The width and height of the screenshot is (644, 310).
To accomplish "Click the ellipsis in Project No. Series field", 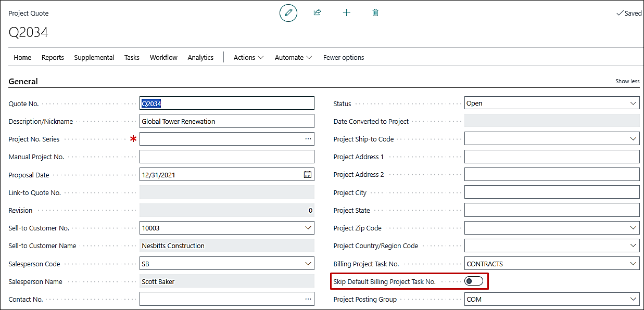I will coord(308,139).
